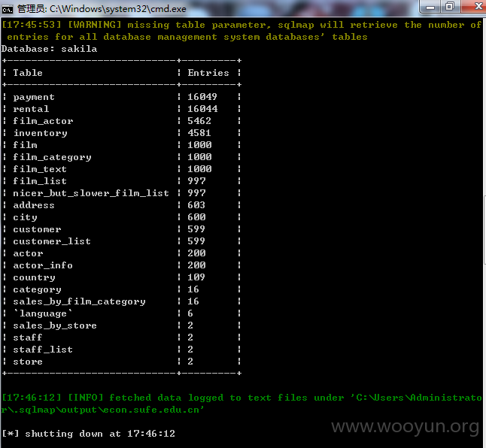Click the 'address' table name

tap(34, 205)
